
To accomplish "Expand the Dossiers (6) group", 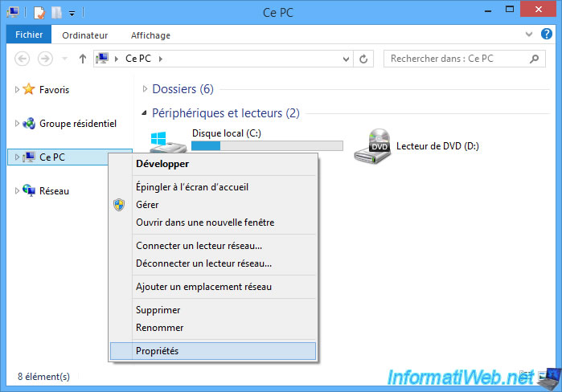I will (145, 89).
